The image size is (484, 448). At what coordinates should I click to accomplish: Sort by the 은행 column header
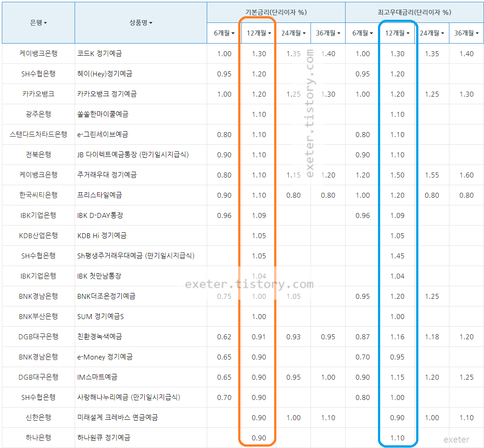38,23
